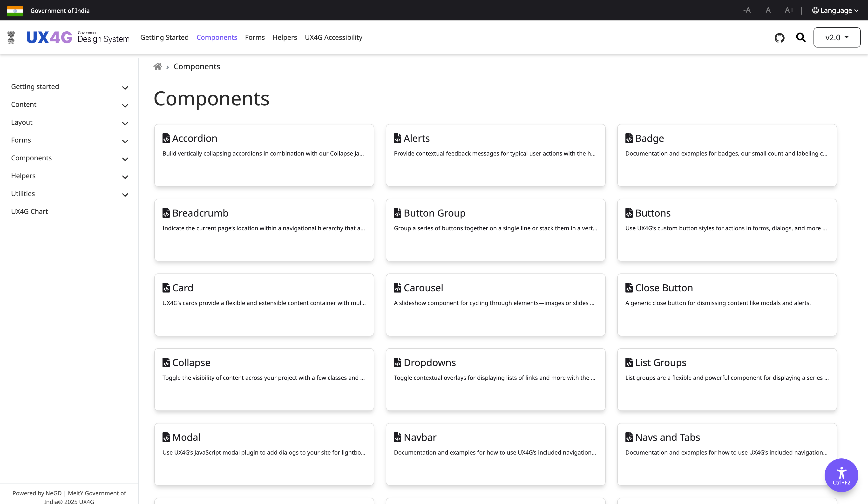Reset font size with A

(x=768, y=10)
